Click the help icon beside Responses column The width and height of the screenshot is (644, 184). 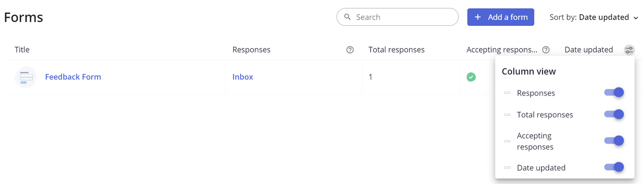(350, 50)
